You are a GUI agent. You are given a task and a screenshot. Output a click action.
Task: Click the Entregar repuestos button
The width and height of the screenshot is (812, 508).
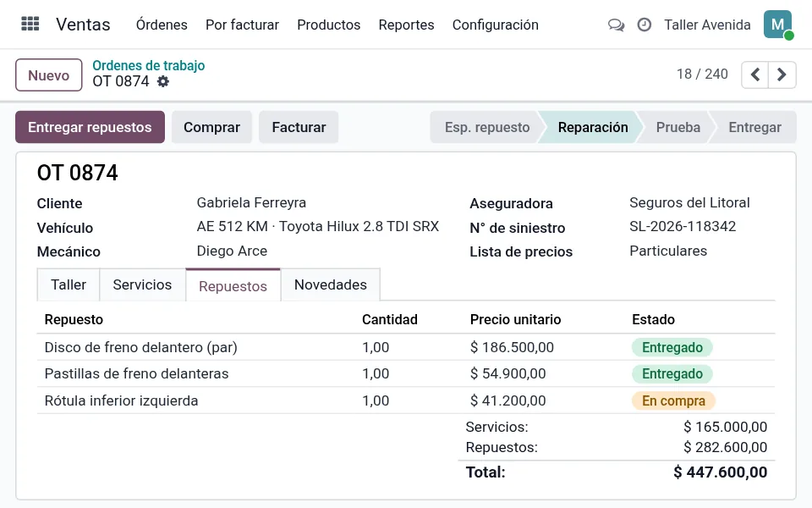(x=91, y=127)
